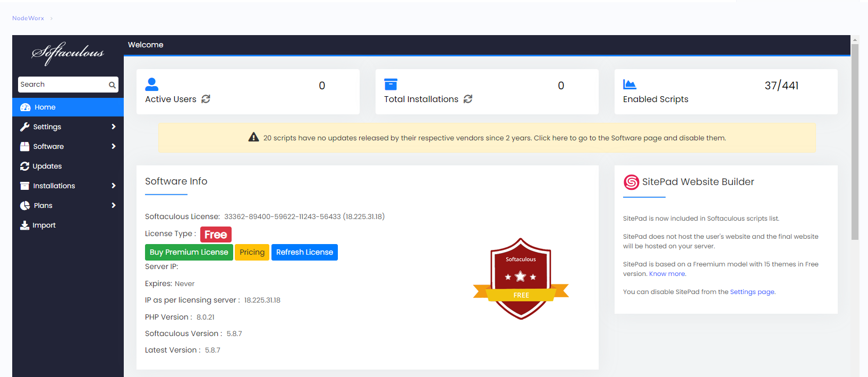This screenshot has height=377, width=868.
Task: Click the Software box icon in the sidebar
Action: [24, 147]
